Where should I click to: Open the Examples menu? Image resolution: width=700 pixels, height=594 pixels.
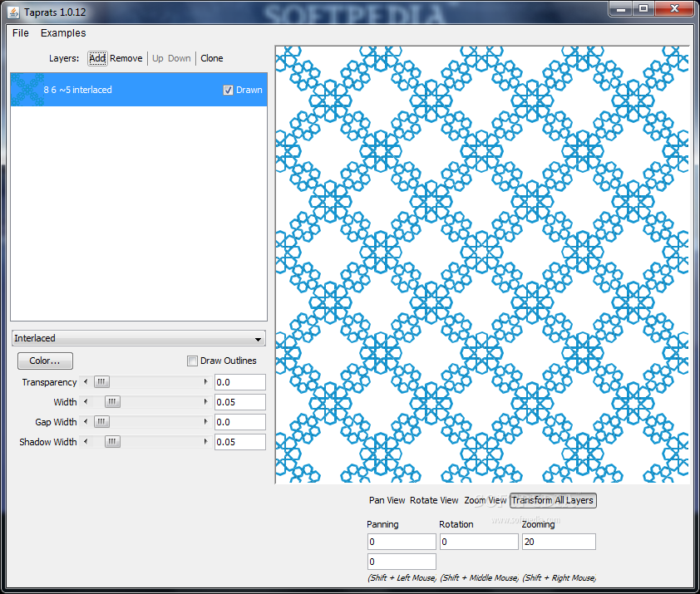(x=63, y=33)
